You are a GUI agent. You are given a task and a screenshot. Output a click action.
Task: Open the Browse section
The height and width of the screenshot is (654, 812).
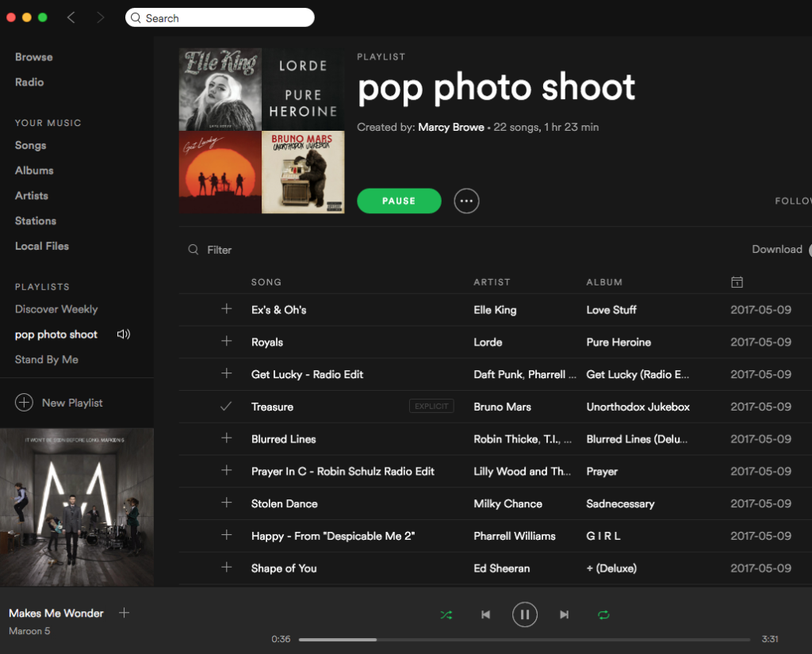34,57
